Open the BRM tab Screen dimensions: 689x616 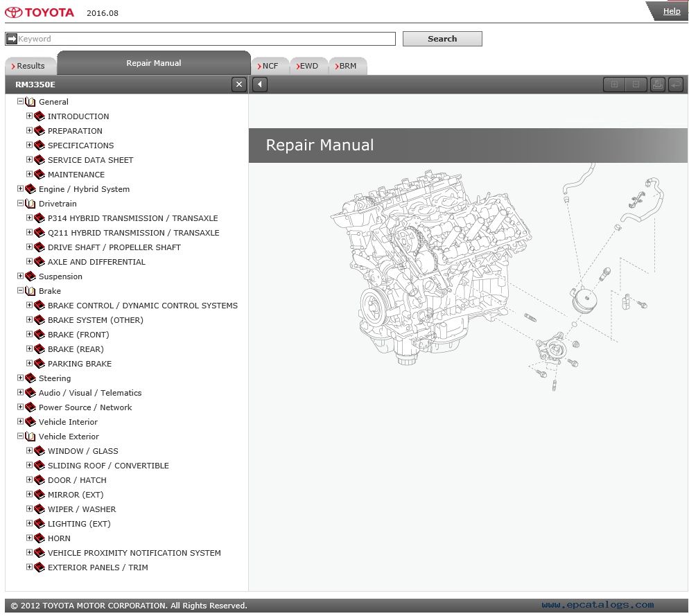tap(347, 66)
